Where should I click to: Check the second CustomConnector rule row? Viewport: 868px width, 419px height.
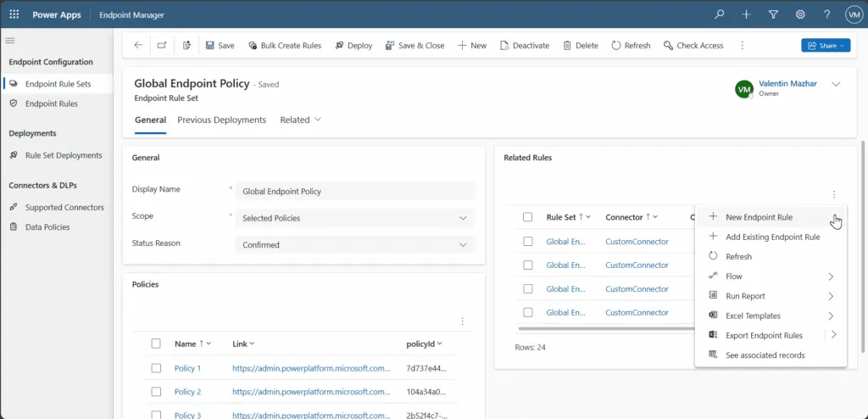[527, 265]
